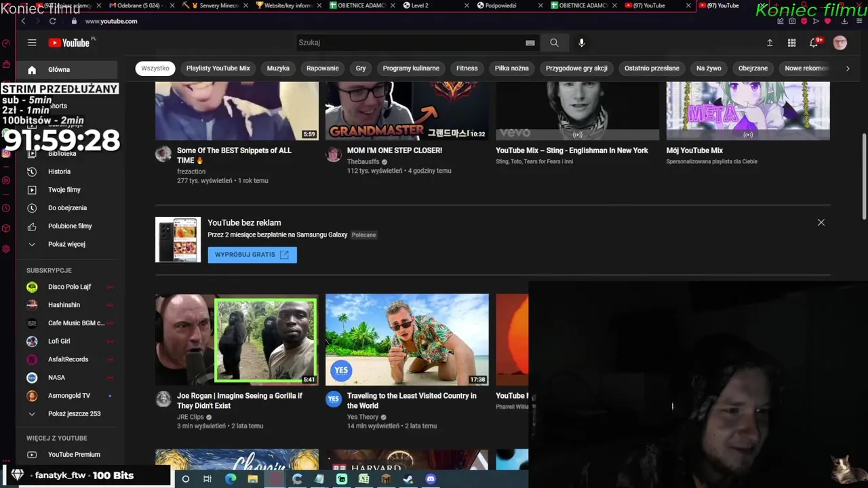Reload the page with the browser refresh button

pos(52,21)
